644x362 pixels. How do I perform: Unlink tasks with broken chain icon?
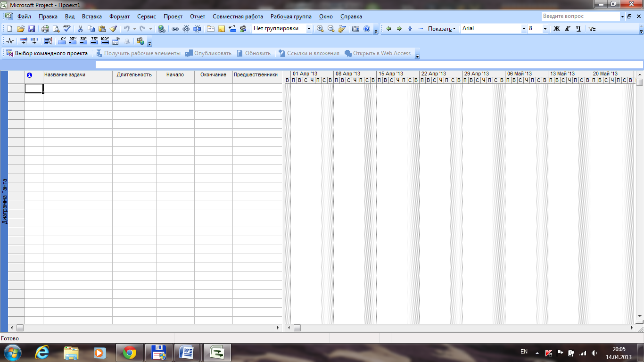tap(186, 29)
